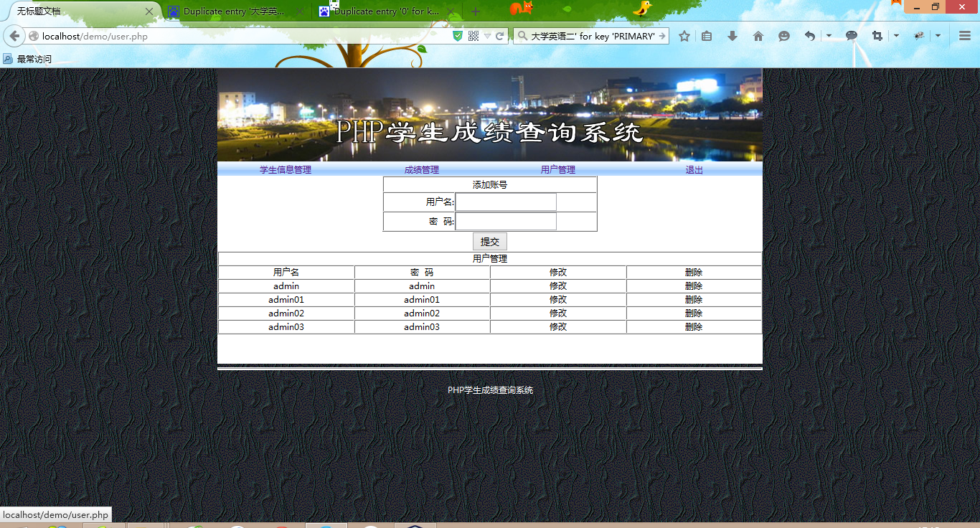Click the chat bubble messenger icon
This screenshot has width=980, height=528.
852,35
